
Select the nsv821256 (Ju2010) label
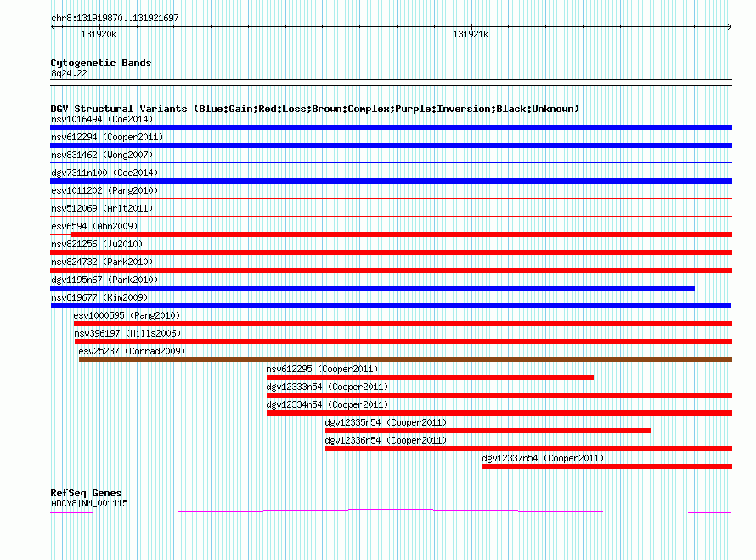(97, 244)
